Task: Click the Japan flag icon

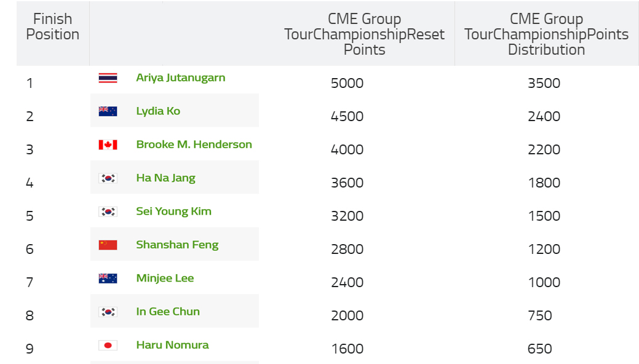Action: [x=108, y=346]
